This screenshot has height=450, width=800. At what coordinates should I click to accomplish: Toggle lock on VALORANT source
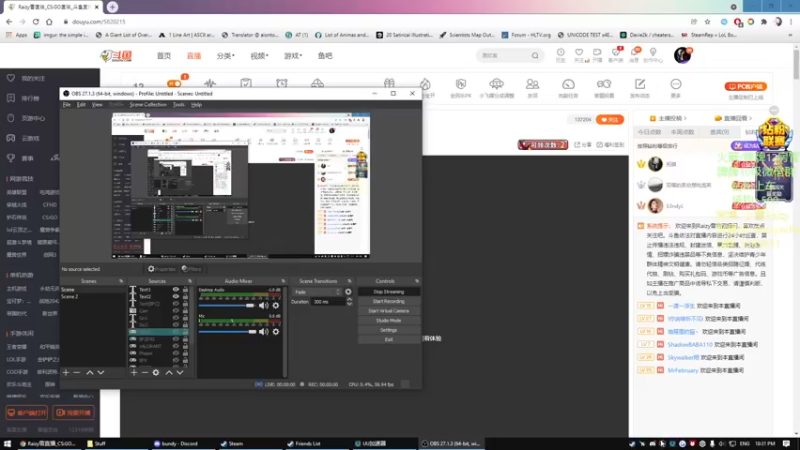point(185,346)
